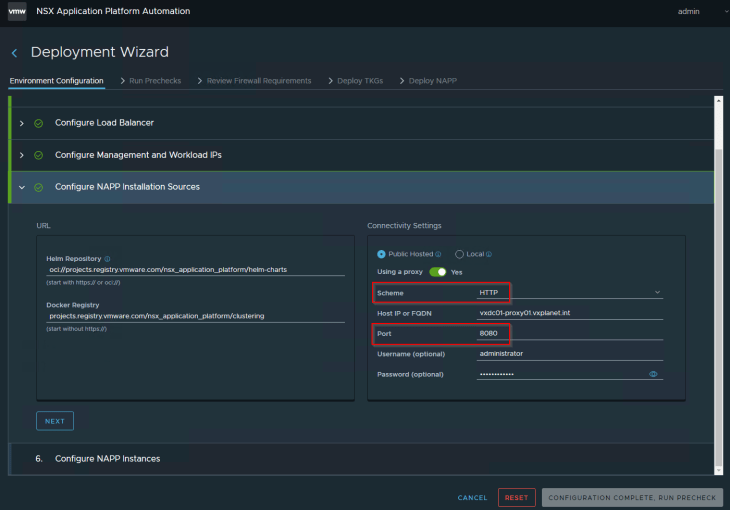Click green checkmark on NAPP Installation Sources
730x510 pixels.
pyautogui.click(x=38, y=187)
